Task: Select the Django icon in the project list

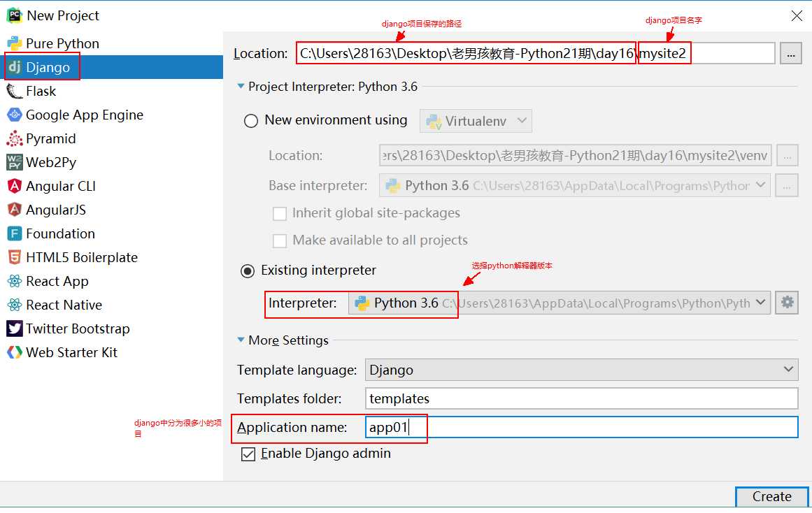Action: point(15,67)
